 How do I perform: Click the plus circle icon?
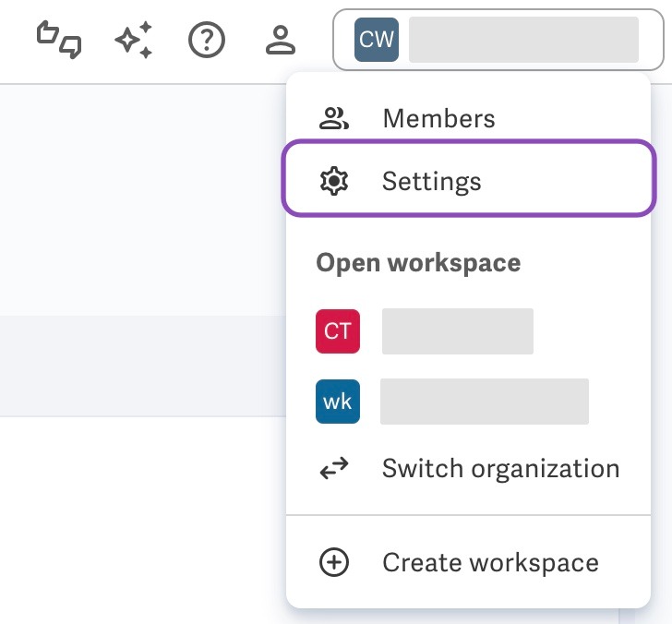(334, 562)
